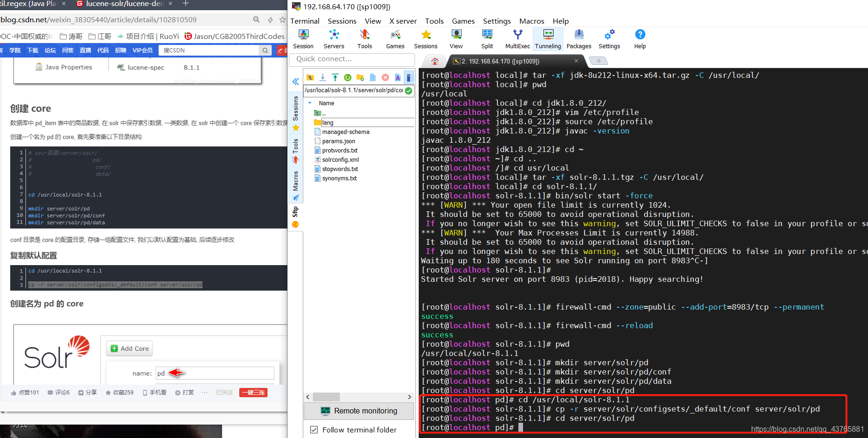Viewport: 868px width, 438px height.
Task: Create new file in SFTP toolbar
Action: [x=373, y=77]
